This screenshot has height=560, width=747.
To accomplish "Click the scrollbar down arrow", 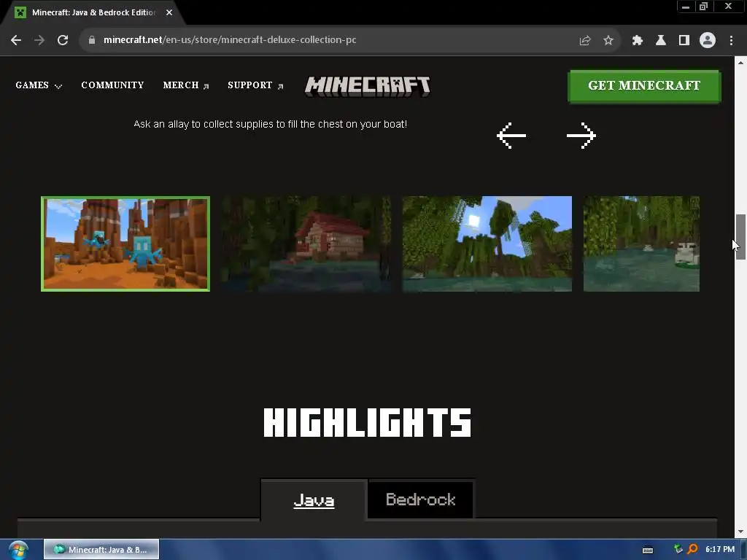I will coord(740,532).
